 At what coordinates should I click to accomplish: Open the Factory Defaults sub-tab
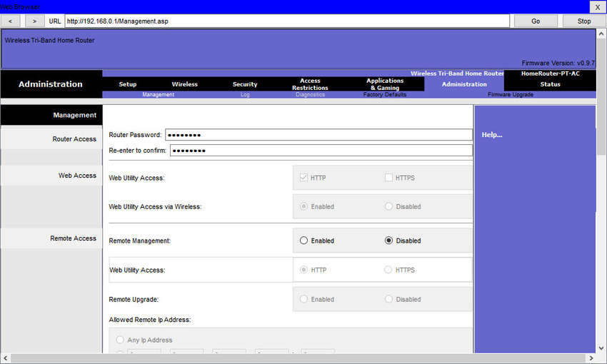(385, 94)
